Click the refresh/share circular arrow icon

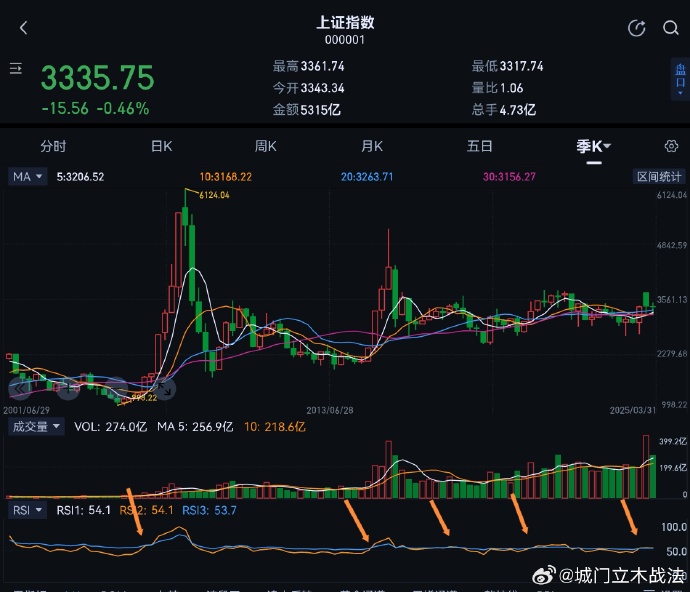(636, 28)
